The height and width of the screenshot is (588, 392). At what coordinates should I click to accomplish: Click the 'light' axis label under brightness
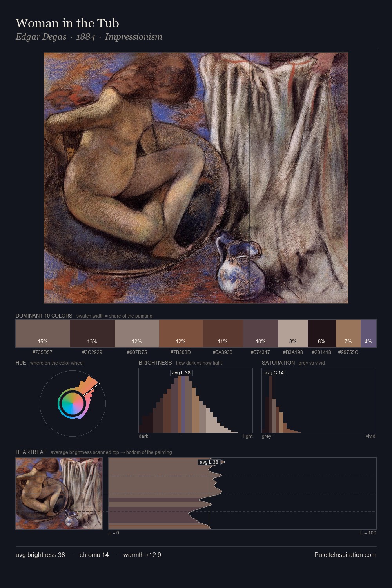click(248, 436)
